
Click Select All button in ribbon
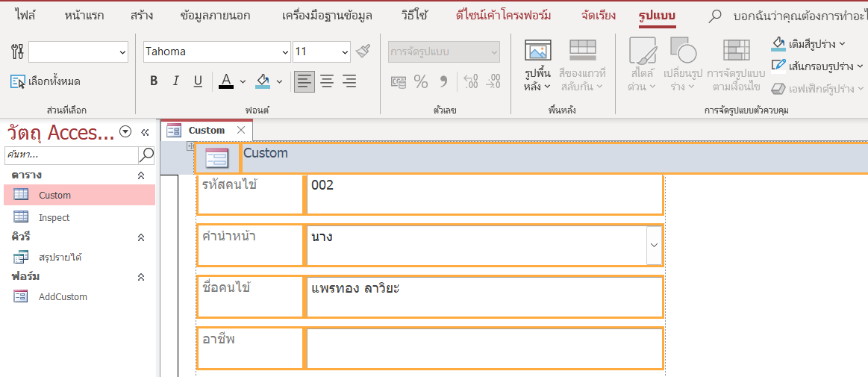click(46, 81)
